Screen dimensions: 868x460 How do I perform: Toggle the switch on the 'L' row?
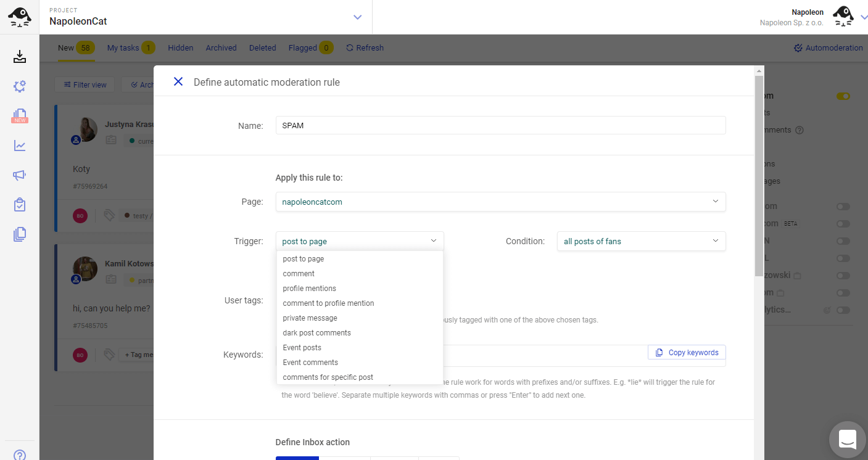843,258
